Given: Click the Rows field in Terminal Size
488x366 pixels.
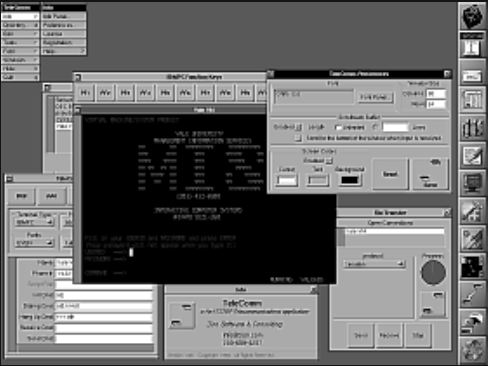Looking at the screenshot, I should pos(436,104).
